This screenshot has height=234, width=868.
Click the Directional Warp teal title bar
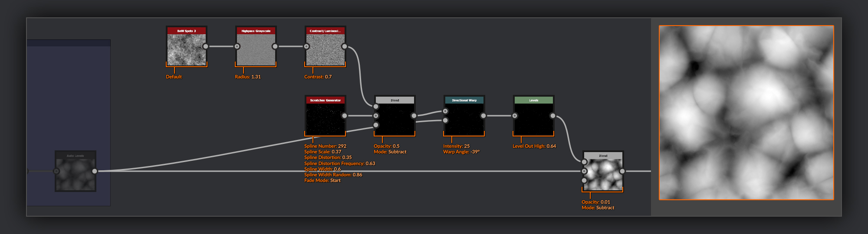click(x=464, y=100)
